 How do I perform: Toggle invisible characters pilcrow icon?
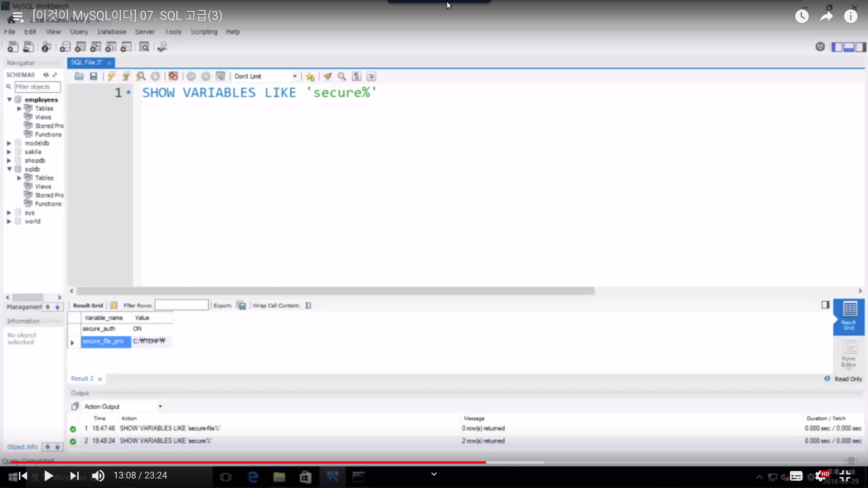click(x=357, y=76)
